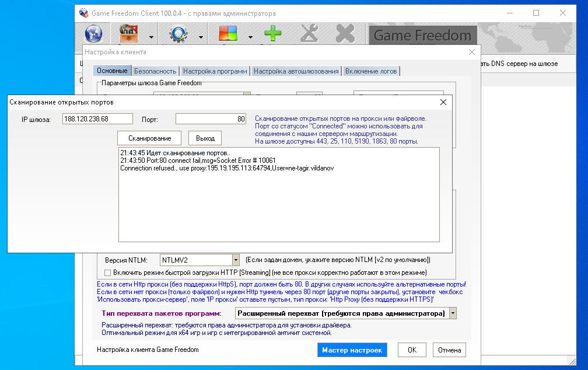Click the Выход button in port scanner
Viewport: 588px width, 370px height.
pos(205,138)
